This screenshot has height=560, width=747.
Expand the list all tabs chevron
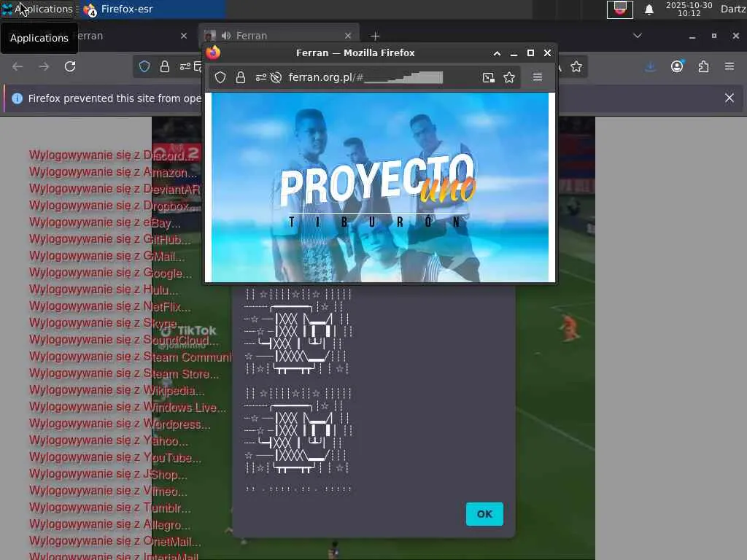638,36
